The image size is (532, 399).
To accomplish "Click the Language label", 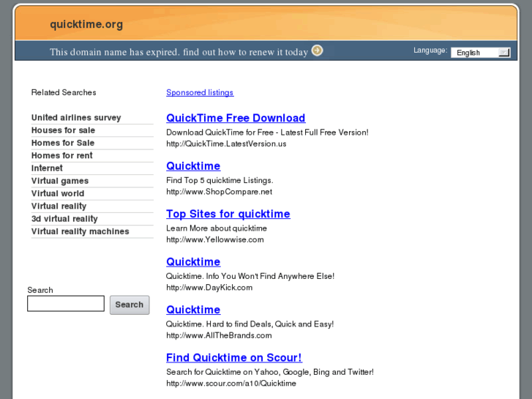I will 430,51.
